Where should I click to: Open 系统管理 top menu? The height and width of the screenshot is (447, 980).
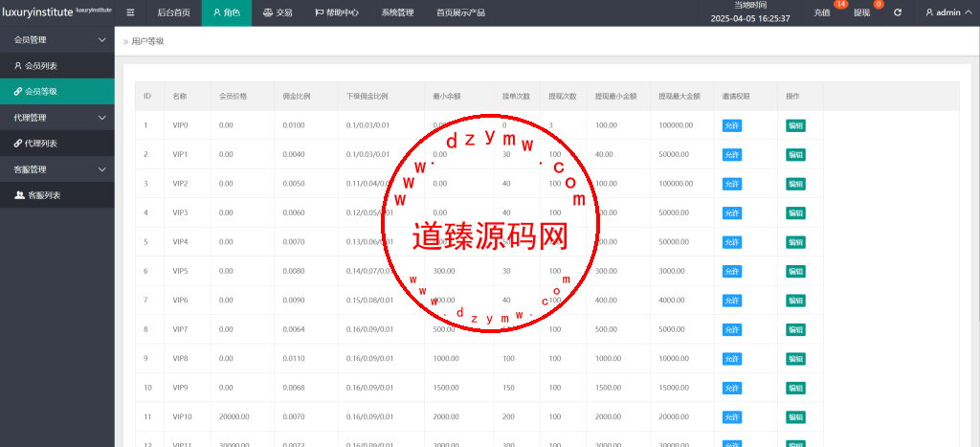click(x=397, y=12)
